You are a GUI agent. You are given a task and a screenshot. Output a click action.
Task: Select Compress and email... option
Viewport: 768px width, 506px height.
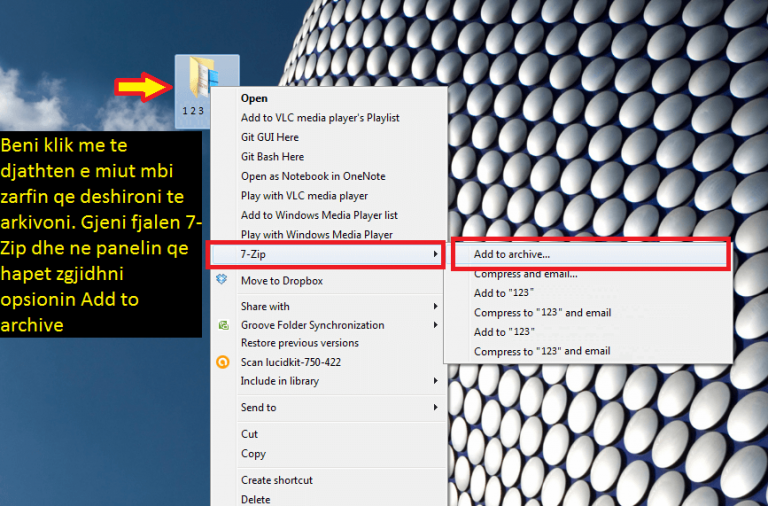(525, 274)
